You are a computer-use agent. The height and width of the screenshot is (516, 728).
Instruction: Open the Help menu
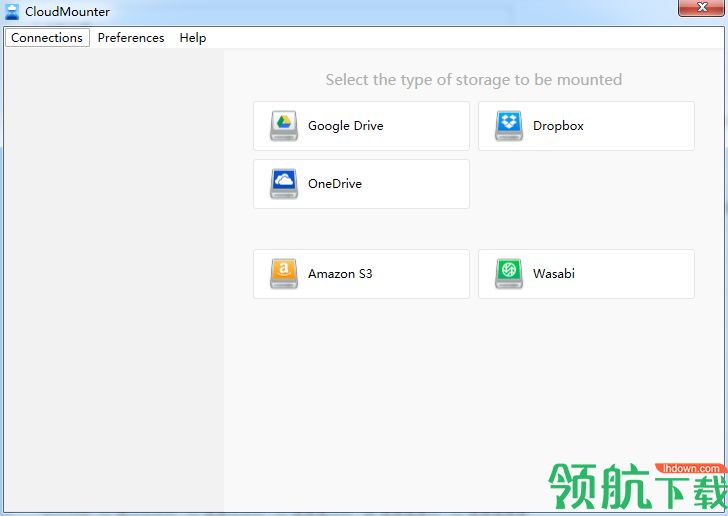(x=193, y=38)
